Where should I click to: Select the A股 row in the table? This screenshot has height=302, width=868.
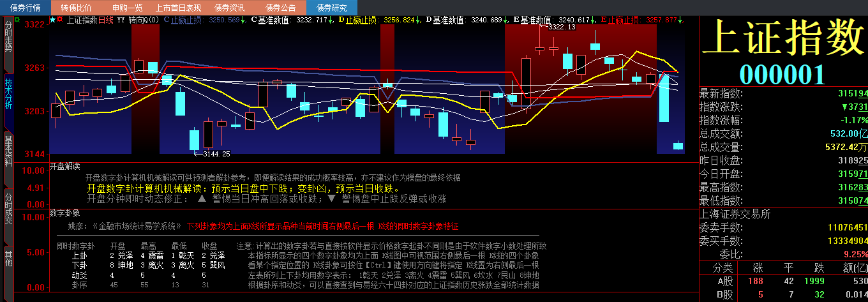pos(784,281)
